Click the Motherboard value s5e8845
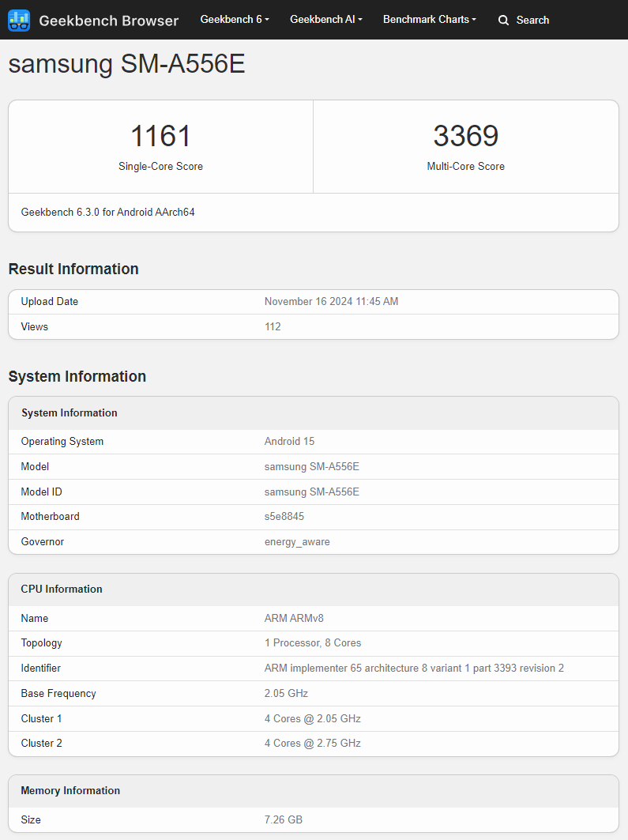The image size is (628, 840). pyautogui.click(x=284, y=517)
